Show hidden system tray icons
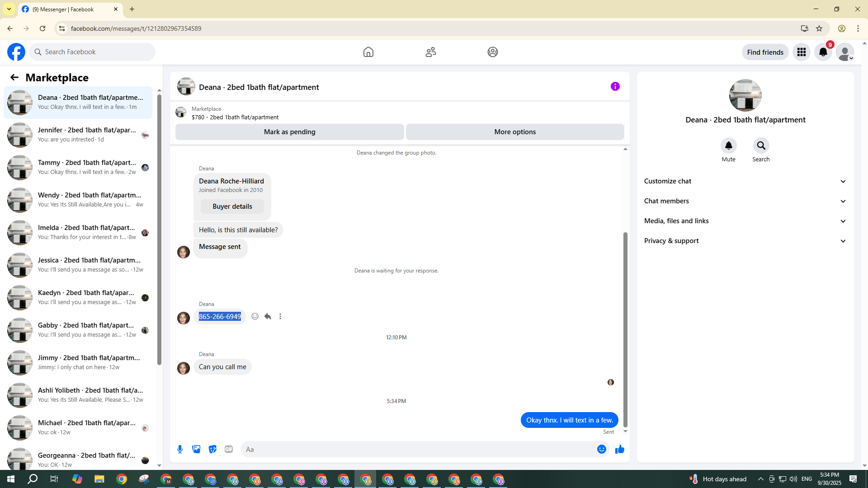 point(760,479)
